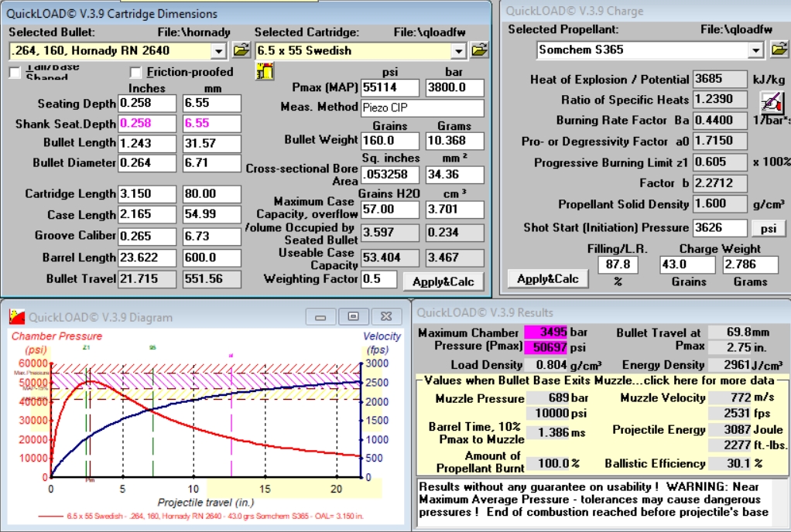This screenshot has width=791, height=532.
Task: Open the Selected Propellant dropdown
Action: point(756,50)
